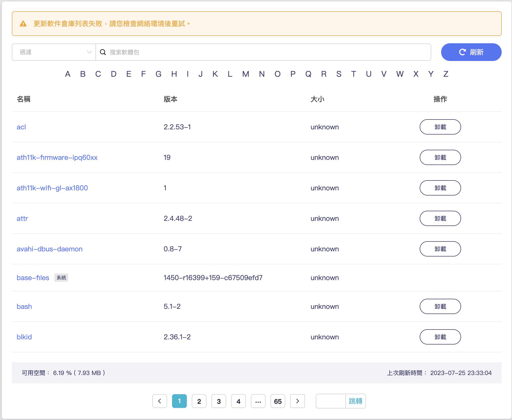The height and width of the screenshot is (420, 512).
Task: Go to next page arrow
Action: tap(297, 401)
